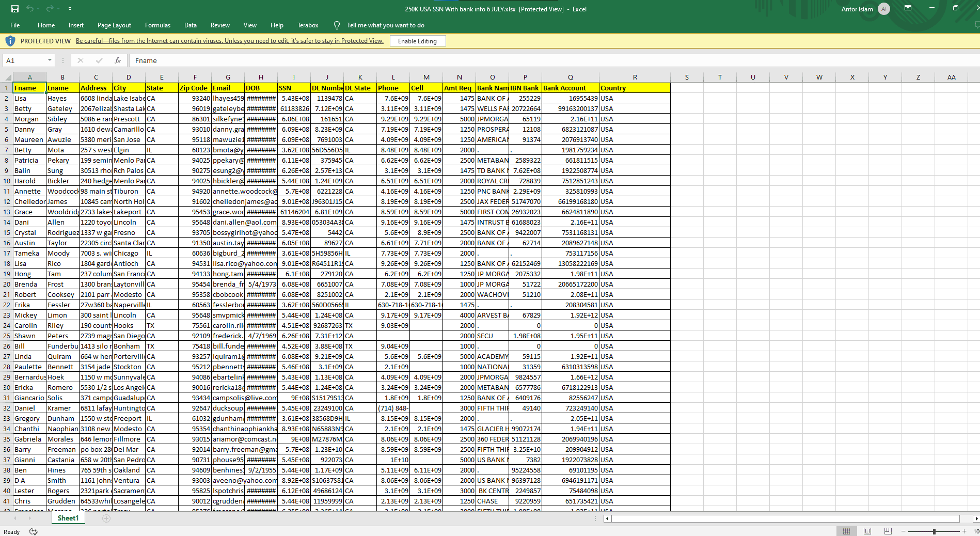Image resolution: width=980 pixels, height=536 pixels.
Task: Select the Sheet1 worksheet tab
Action: 68,518
